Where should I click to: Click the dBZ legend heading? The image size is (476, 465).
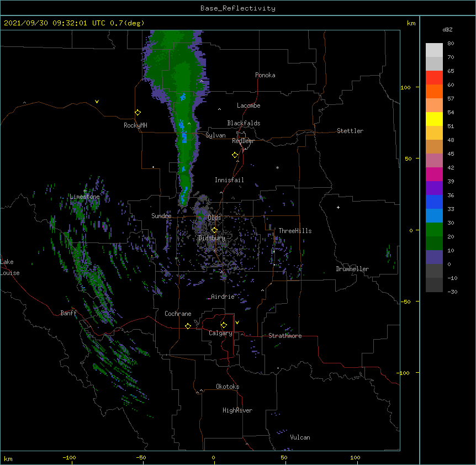click(x=447, y=29)
